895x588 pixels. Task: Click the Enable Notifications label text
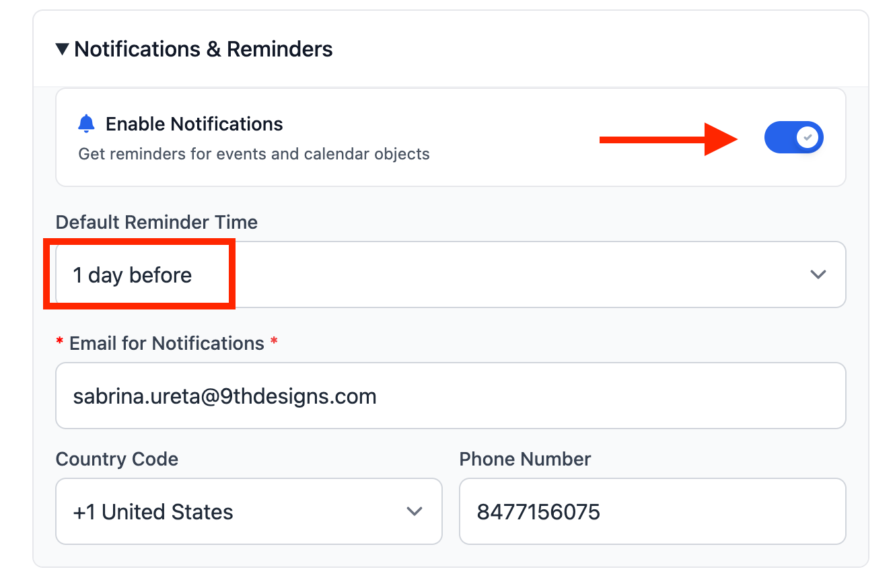point(194,124)
